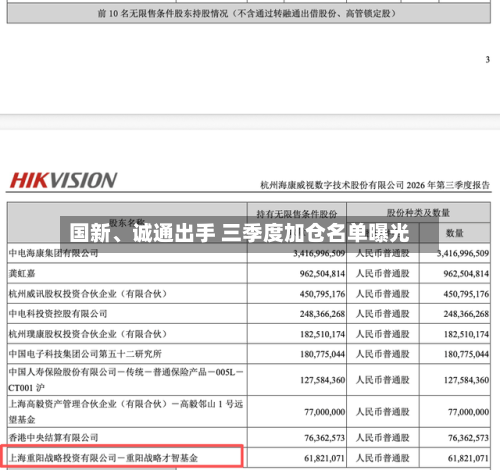500x470 pixels.
Task: Select shareholder 上海重阳战略投资有限公司－重阳战略才智基金
Action: [103, 458]
